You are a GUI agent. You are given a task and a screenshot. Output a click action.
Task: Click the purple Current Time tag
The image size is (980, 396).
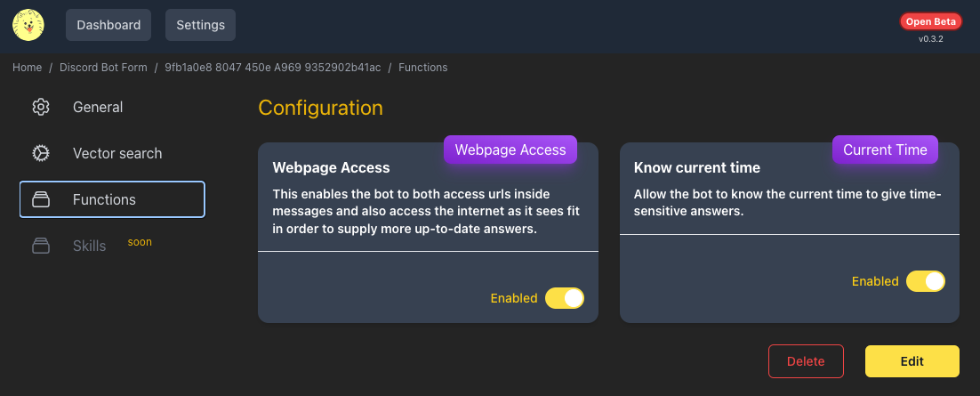(885, 150)
